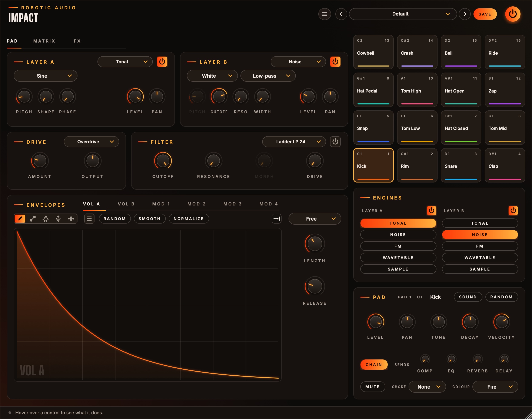Click the NORMALIZE envelope button

click(x=189, y=219)
